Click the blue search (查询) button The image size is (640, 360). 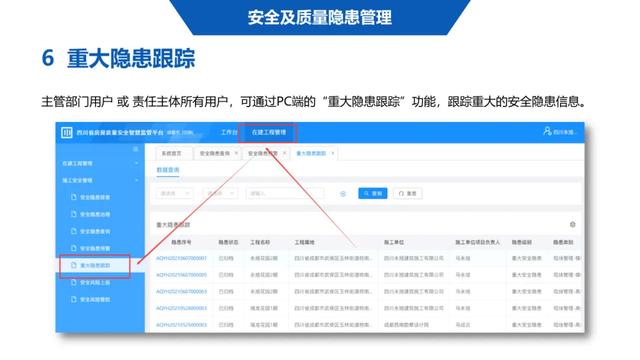click(373, 193)
